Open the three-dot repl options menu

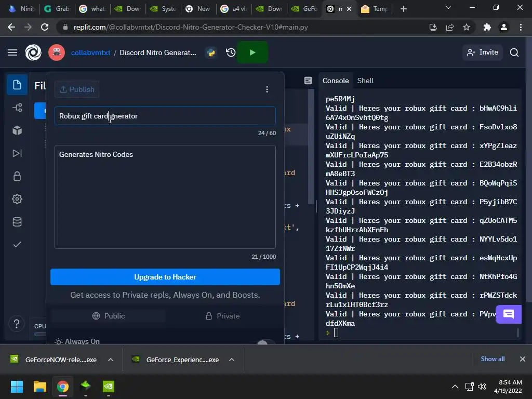[267, 89]
